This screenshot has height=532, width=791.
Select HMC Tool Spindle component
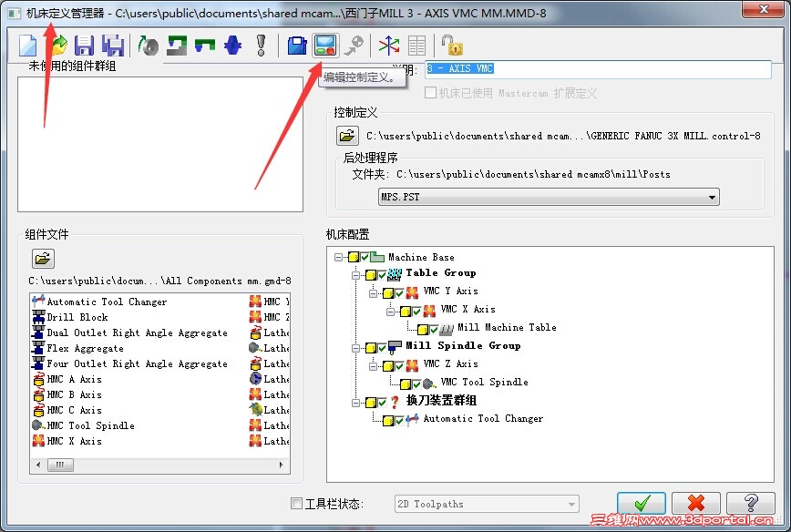click(83, 425)
